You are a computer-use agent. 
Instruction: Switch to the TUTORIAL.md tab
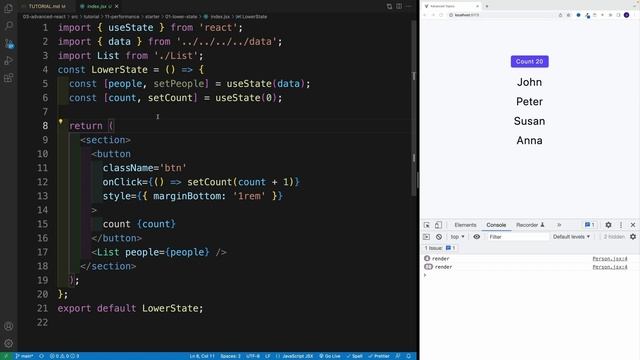47,6
